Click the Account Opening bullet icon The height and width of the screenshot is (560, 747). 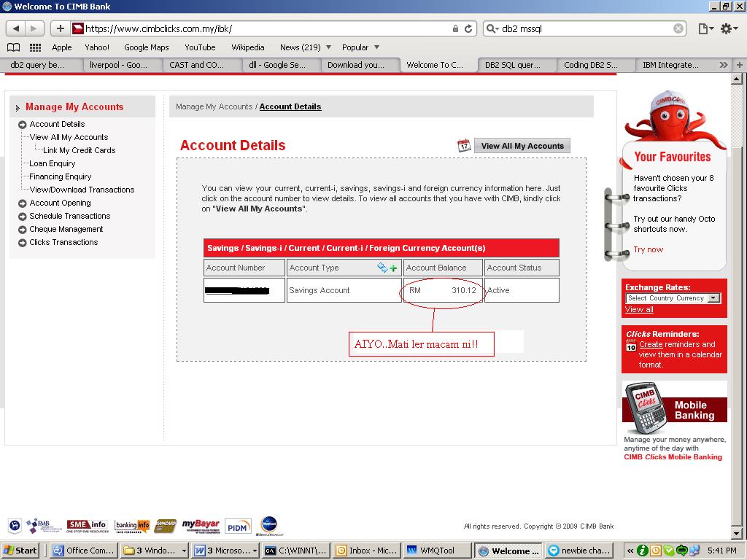[23, 203]
